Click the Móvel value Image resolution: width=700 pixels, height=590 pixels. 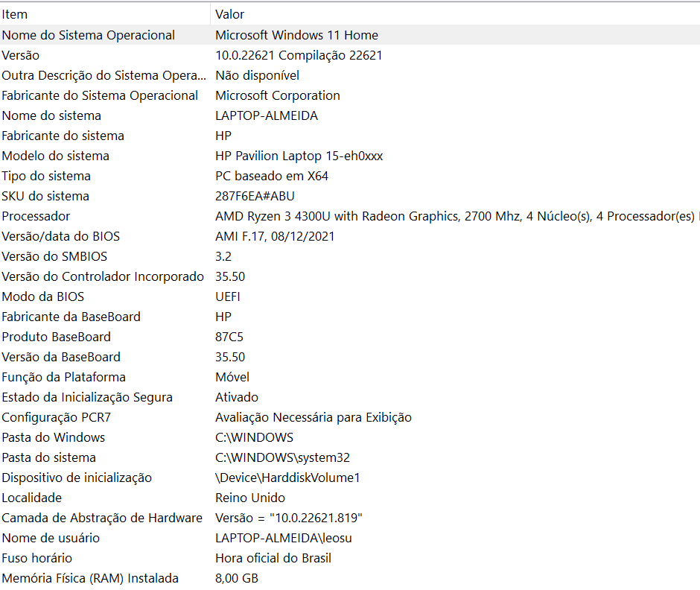232,376
